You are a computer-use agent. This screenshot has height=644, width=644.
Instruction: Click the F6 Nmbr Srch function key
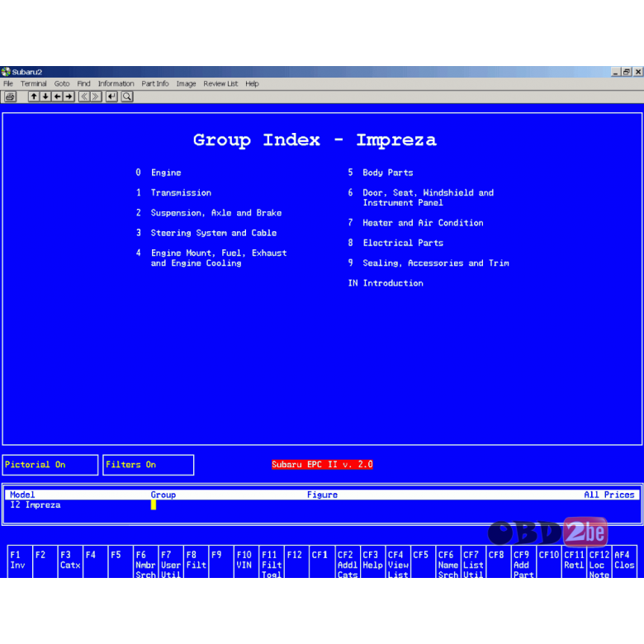pos(145,561)
